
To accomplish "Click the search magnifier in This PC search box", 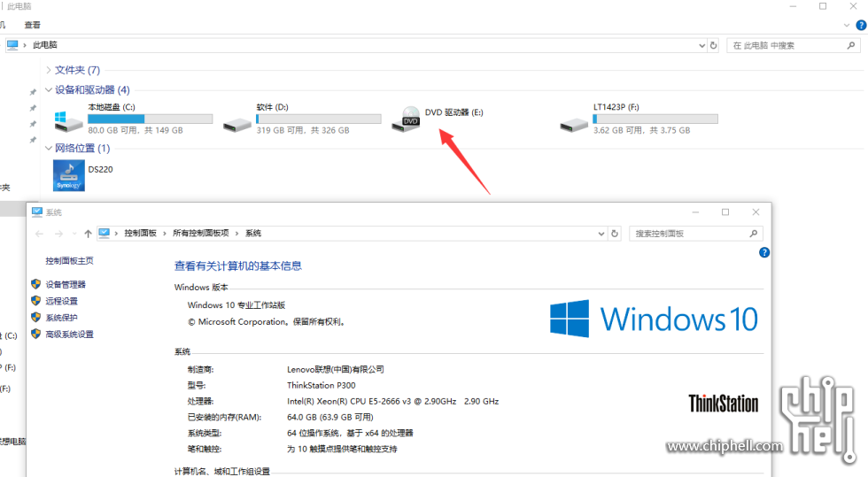I will pos(851,45).
